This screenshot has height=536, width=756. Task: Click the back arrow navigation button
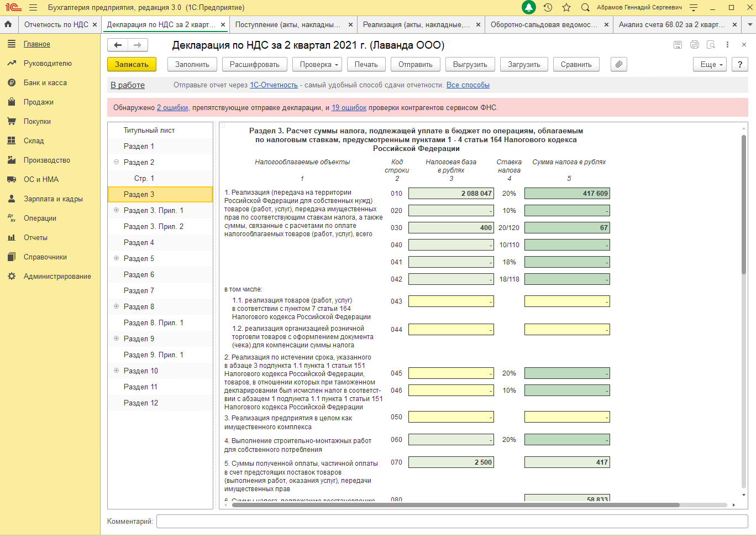tap(118, 45)
